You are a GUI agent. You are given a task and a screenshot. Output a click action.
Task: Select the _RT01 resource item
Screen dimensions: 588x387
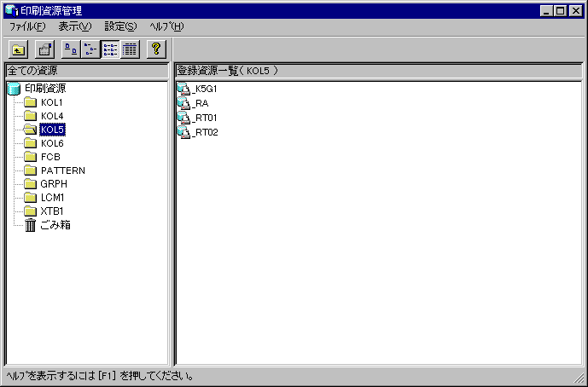coord(197,118)
